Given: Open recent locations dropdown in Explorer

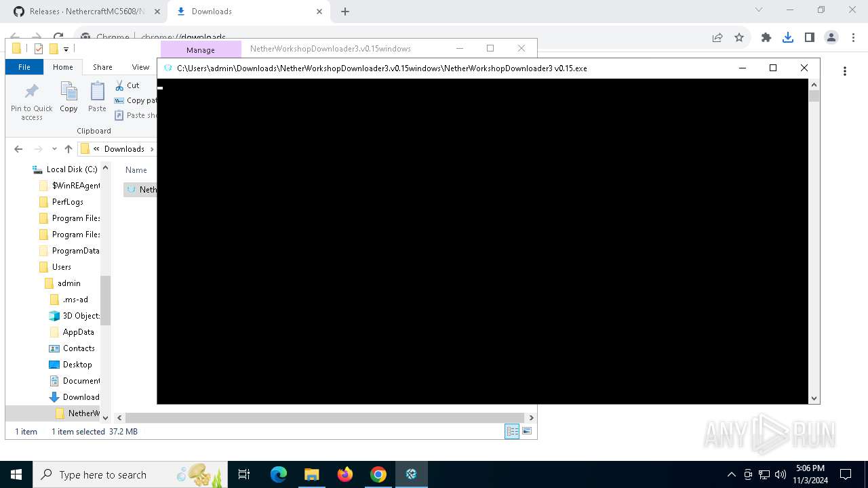Looking at the screenshot, I should point(54,149).
